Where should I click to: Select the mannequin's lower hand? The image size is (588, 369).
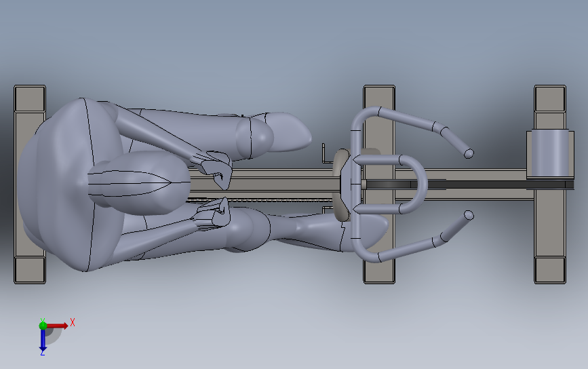click(x=212, y=214)
